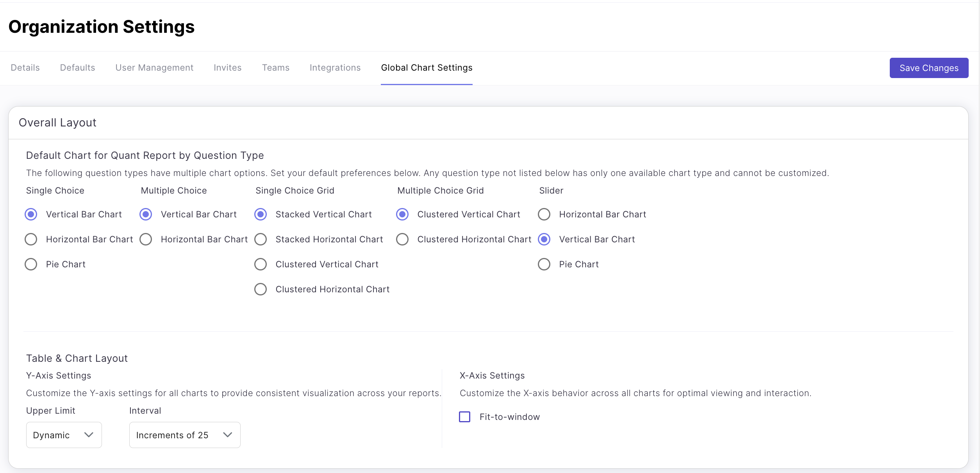Choose Horizontal Bar Chart for Slider
The height and width of the screenshot is (473, 980).
click(544, 214)
